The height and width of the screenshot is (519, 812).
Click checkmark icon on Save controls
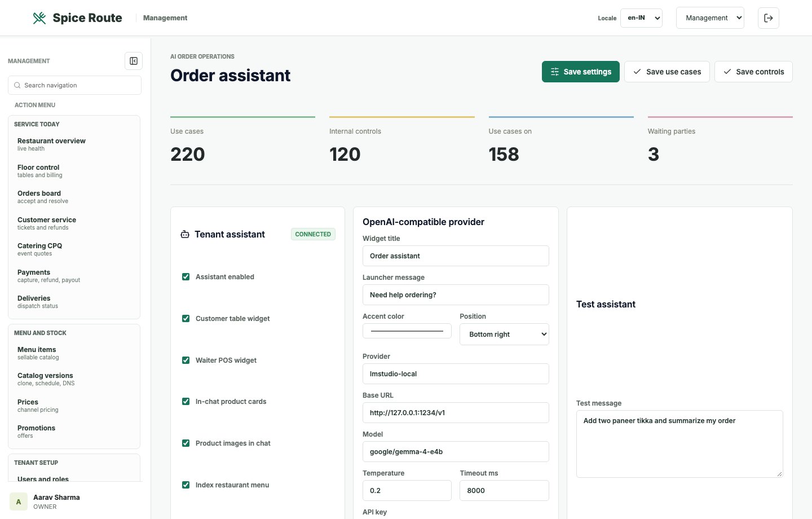tap(727, 72)
